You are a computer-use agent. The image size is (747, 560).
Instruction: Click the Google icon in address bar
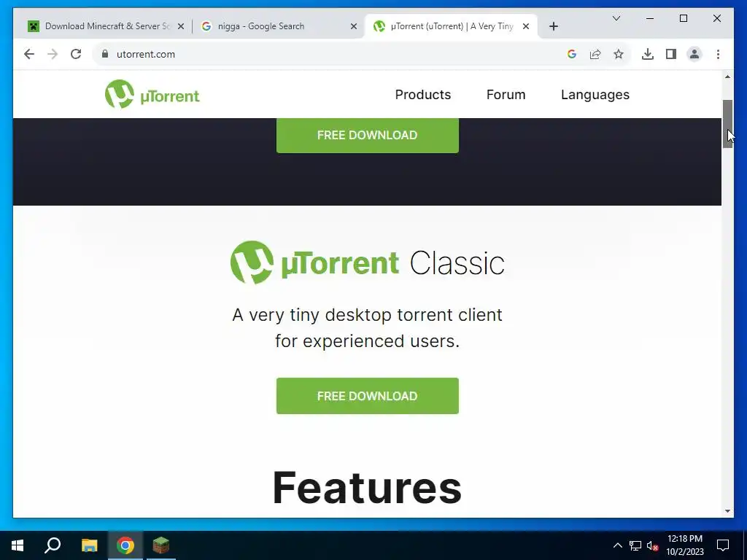pos(572,54)
